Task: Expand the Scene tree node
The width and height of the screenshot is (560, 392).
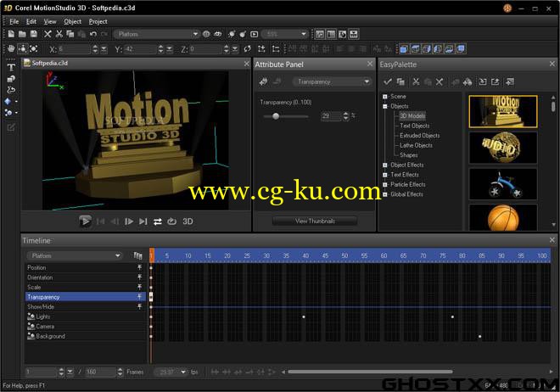Action: click(385, 97)
